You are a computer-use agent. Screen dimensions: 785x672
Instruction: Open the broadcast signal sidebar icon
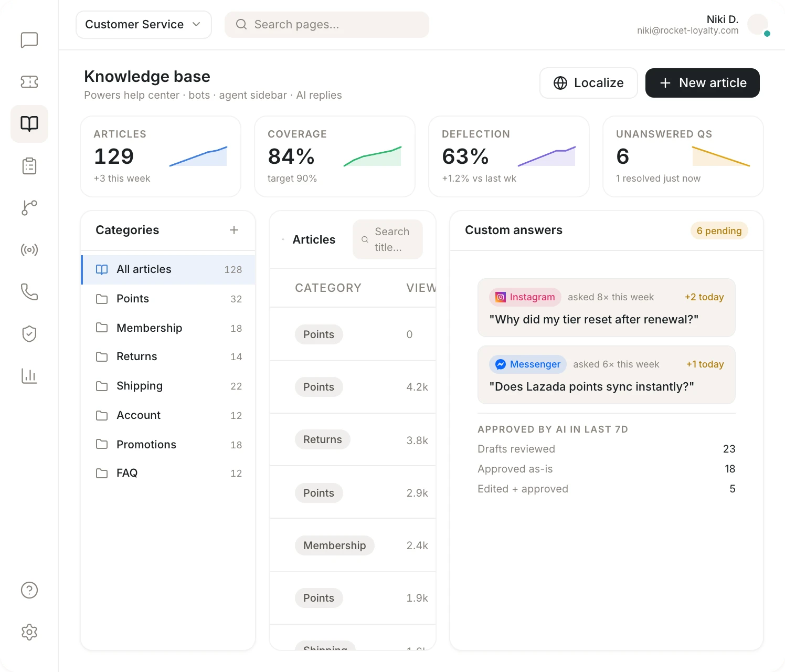[x=29, y=250]
